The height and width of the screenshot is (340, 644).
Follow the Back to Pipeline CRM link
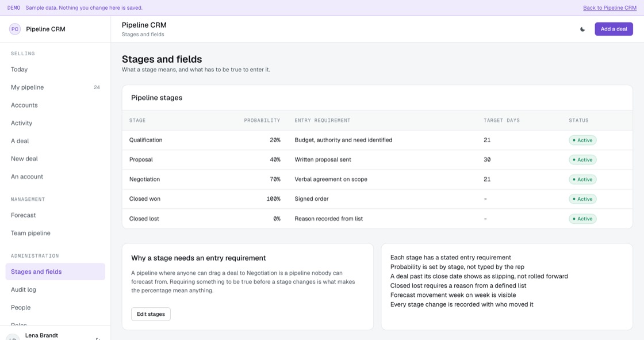click(x=609, y=8)
